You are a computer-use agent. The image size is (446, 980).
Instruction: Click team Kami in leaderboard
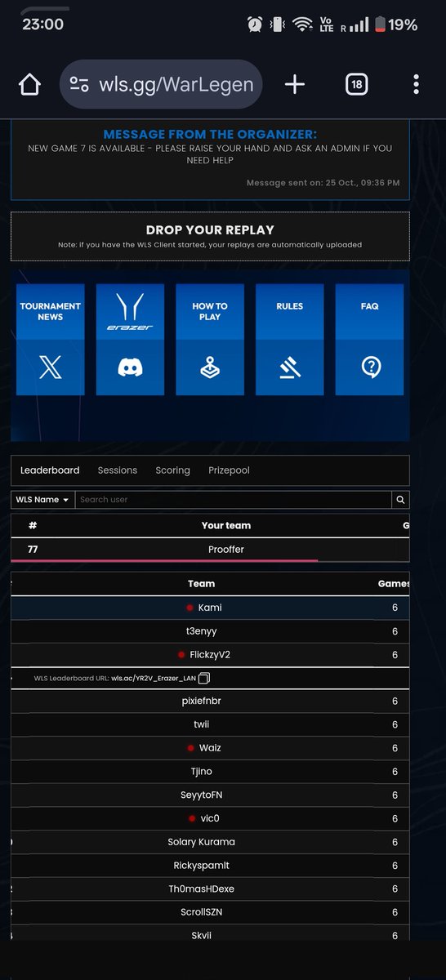coord(210,608)
